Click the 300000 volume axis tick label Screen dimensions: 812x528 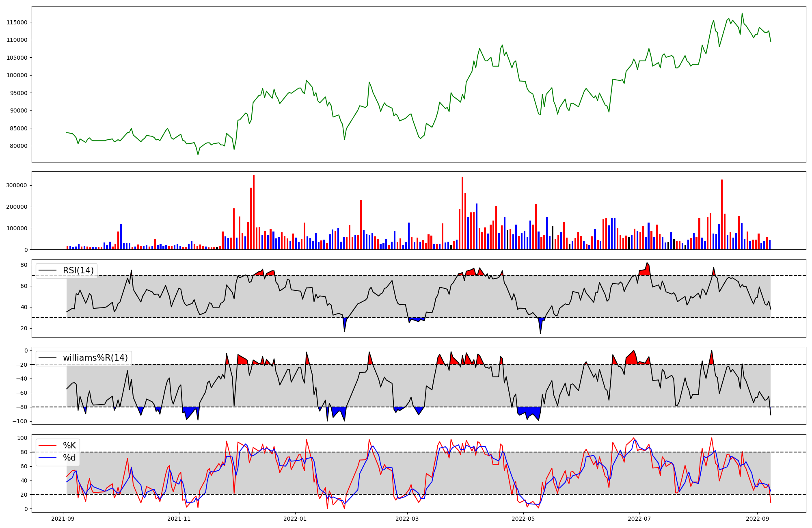pos(17,186)
